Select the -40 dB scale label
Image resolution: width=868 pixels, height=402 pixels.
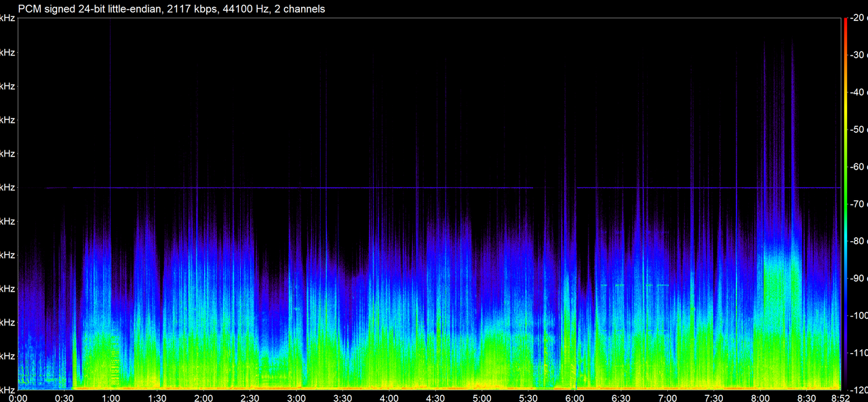point(859,92)
